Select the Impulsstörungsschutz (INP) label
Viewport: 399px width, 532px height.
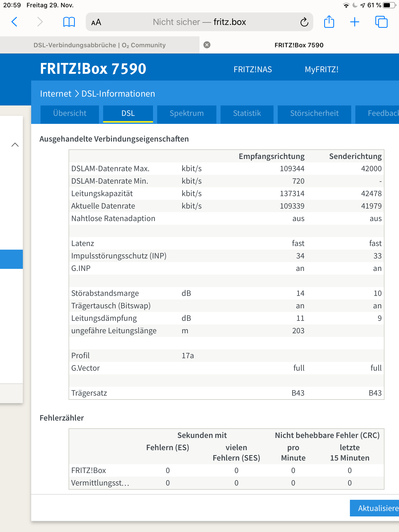[119, 256]
